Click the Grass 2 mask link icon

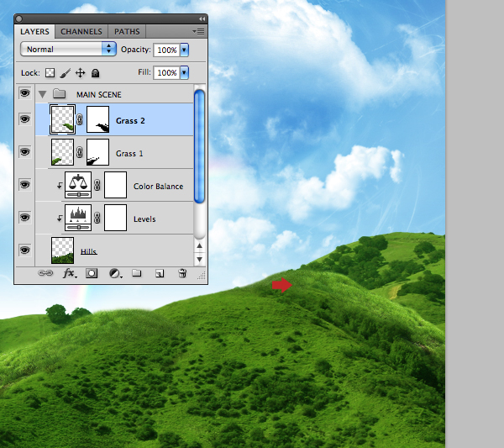(80, 119)
